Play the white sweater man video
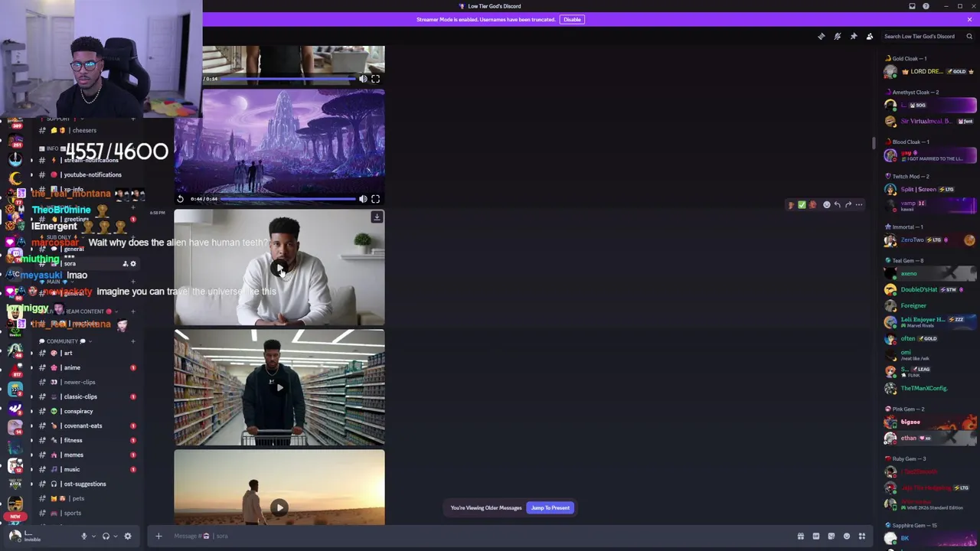This screenshot has height=551, width=980. [279, 268]
